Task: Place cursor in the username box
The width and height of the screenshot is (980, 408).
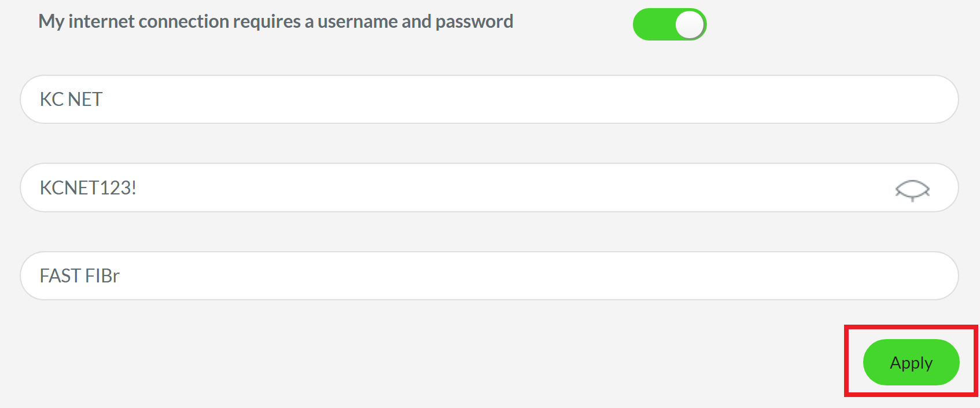Action: 489,99
